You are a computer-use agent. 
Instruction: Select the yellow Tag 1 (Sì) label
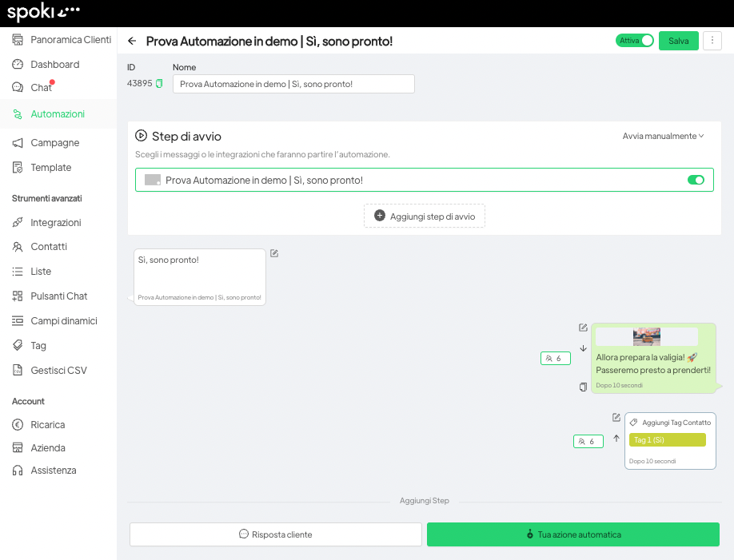(667, 440)
